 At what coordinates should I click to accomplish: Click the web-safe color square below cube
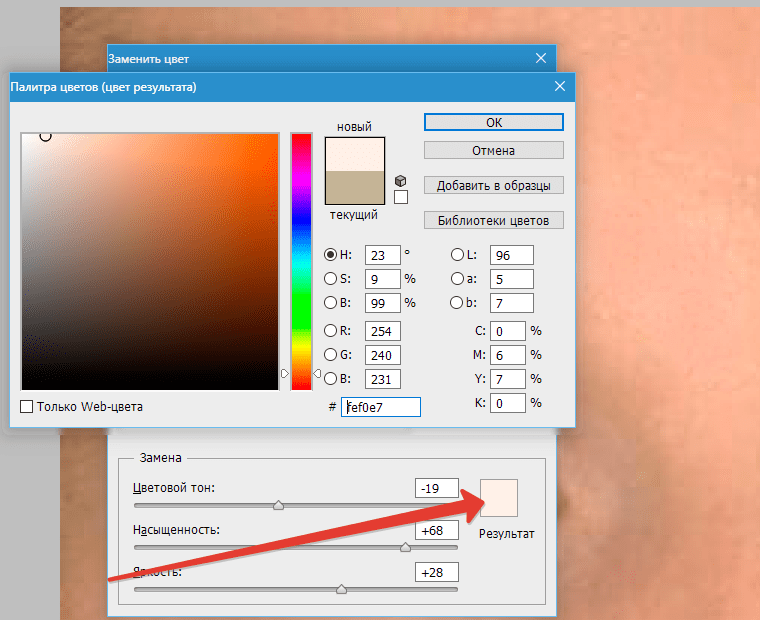click(401, 197)
